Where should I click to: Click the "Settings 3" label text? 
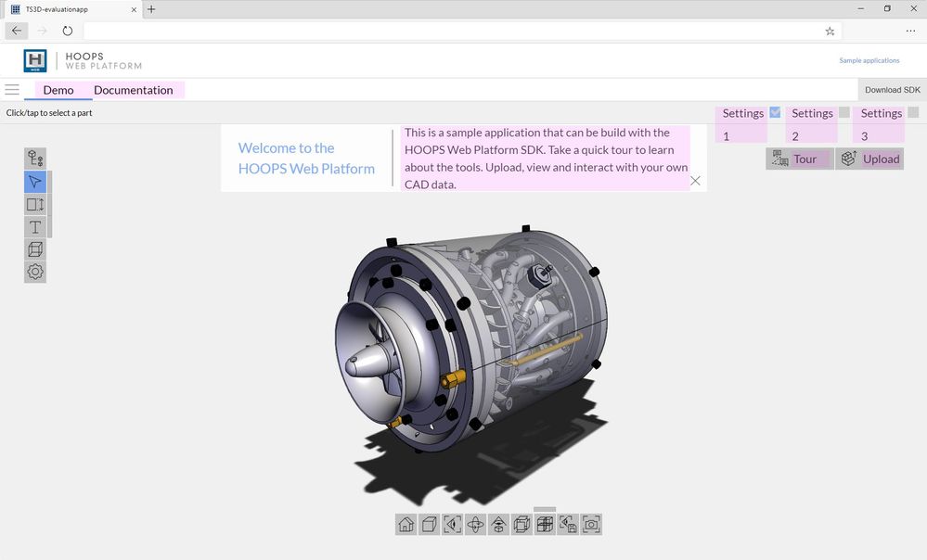tap(881, 124)
